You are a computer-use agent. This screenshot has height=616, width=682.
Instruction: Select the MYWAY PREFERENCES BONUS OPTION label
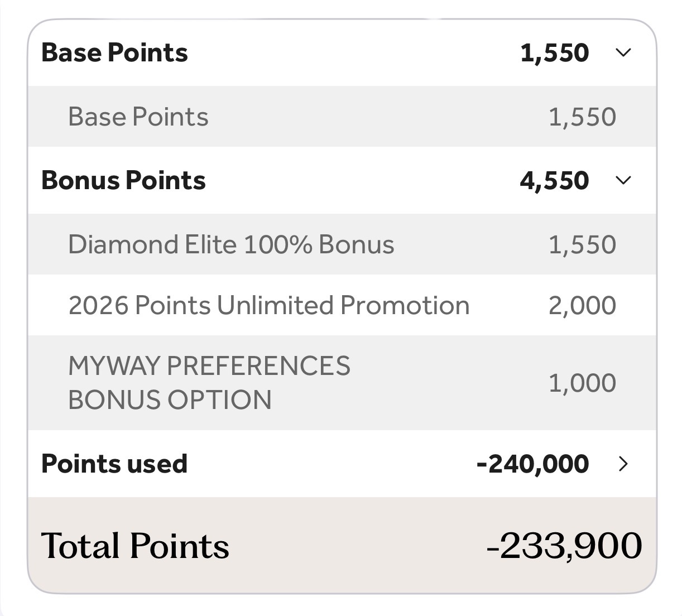pyautogui.click(x=209, y=383)
